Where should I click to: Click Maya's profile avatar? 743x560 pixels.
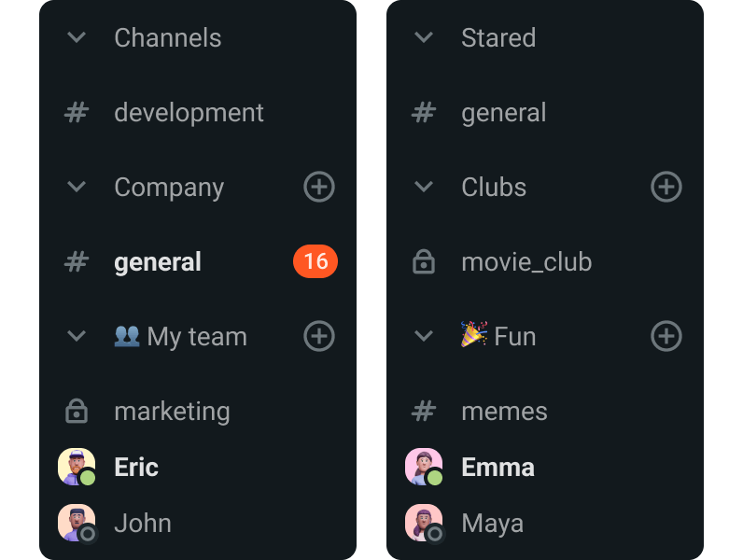point(424,523)
